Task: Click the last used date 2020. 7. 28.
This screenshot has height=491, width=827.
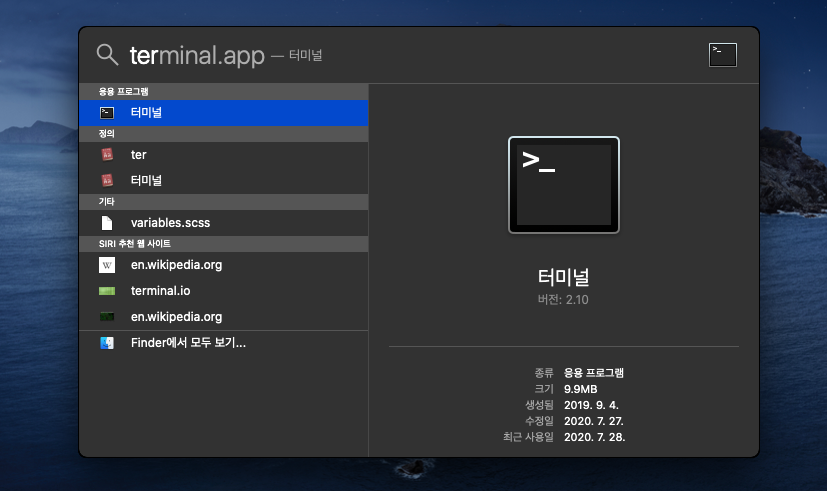Action: pyautogui.click(x=594, y=437)
